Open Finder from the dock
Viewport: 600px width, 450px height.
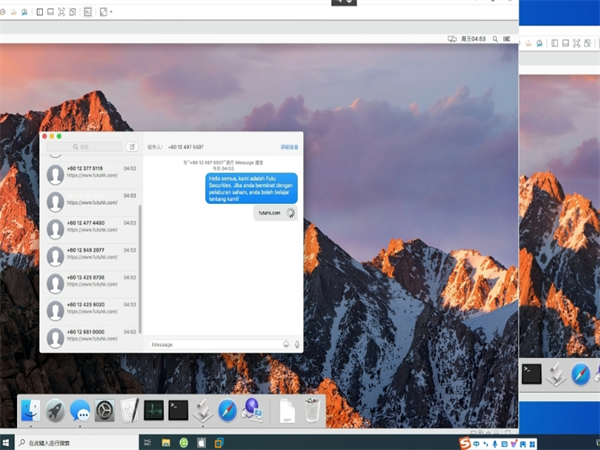coord(31,409)
